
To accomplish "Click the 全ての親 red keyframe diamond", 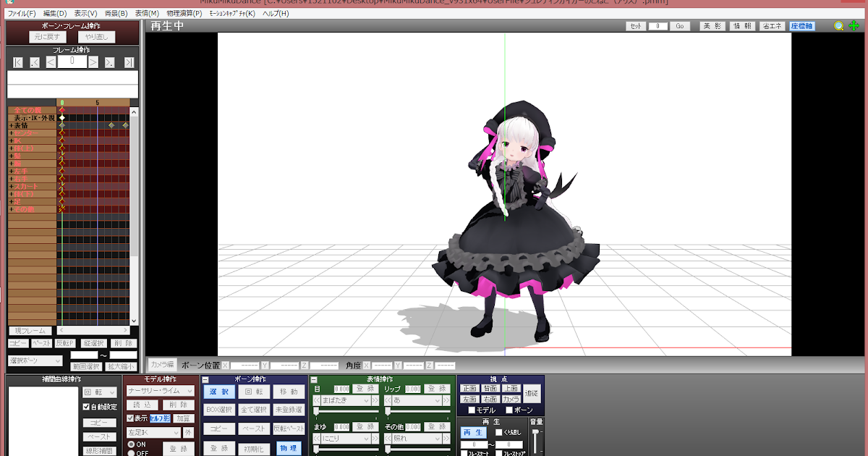I will [x=62, y=110].
